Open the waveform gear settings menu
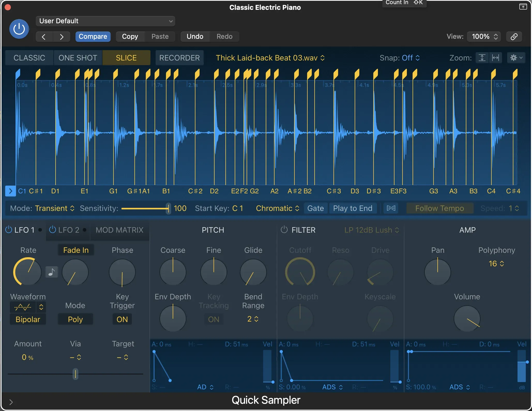 tap(516, 58)
